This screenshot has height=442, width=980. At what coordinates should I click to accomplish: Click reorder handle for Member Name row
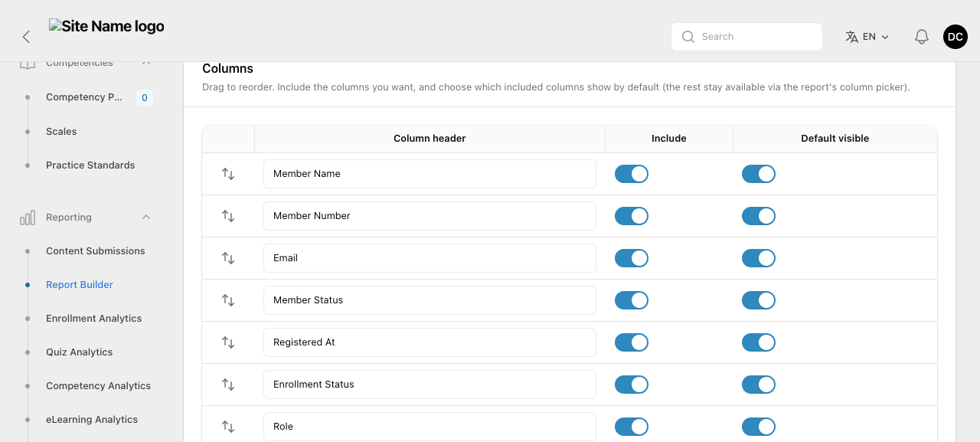pyautogui.click(x=228, y=174)
